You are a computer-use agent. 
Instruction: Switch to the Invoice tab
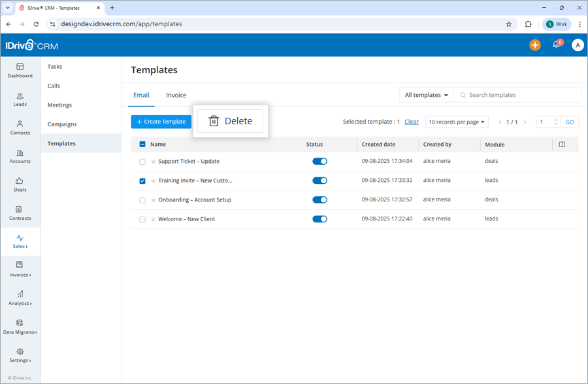coord(176,94)
